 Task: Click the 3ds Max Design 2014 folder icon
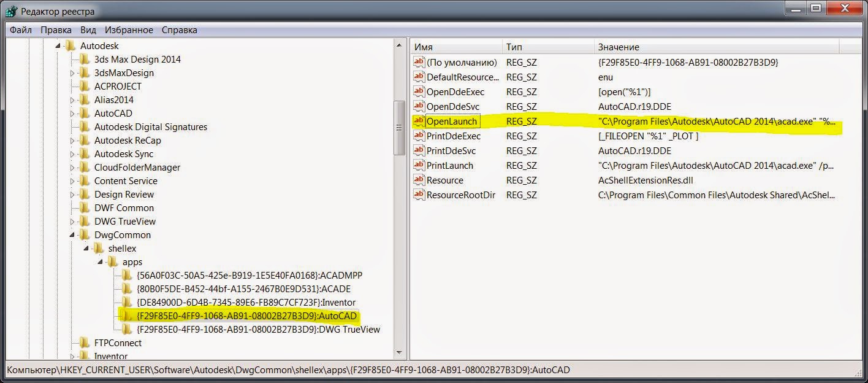pos(85,60)
